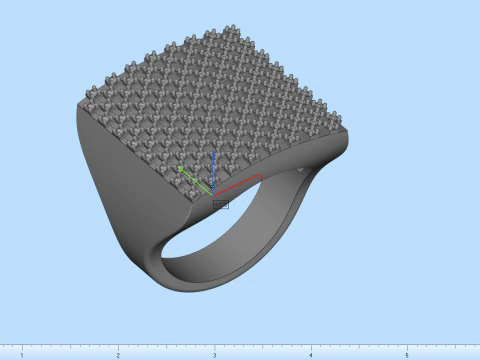The image size is (480, 360).
Task: Select the coordinate system label box below the gizmo
Action: pyautogui.click(x=221, y=204)
